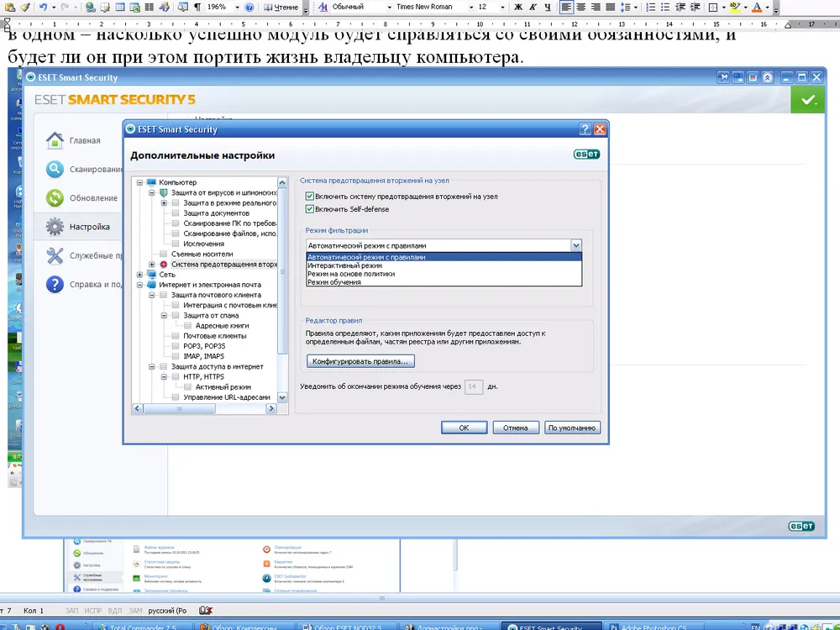Select 'Интерактивный режим' from filter mode list
The height and width of the screenshot is (630, 840).
pos(344,265)
